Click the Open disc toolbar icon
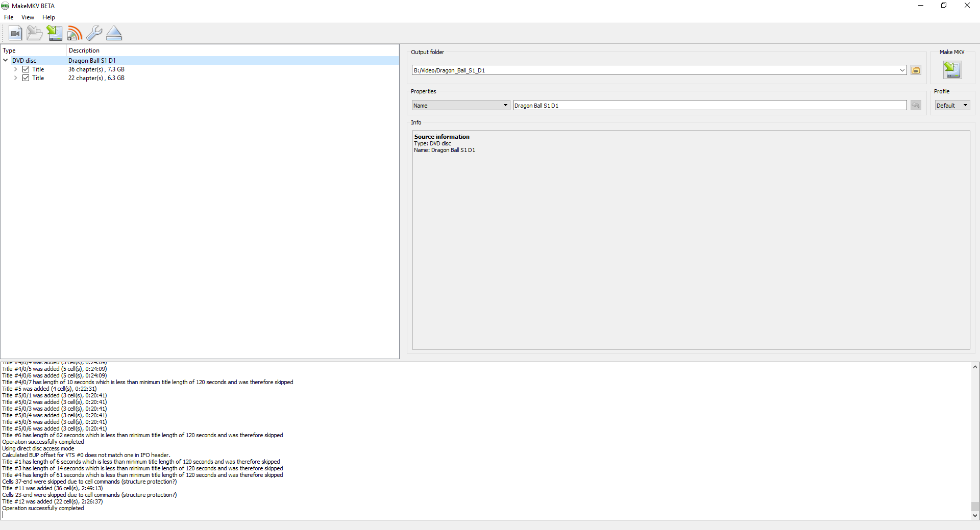Viewport: 980px width, 530px height. [x=15, y=33]
